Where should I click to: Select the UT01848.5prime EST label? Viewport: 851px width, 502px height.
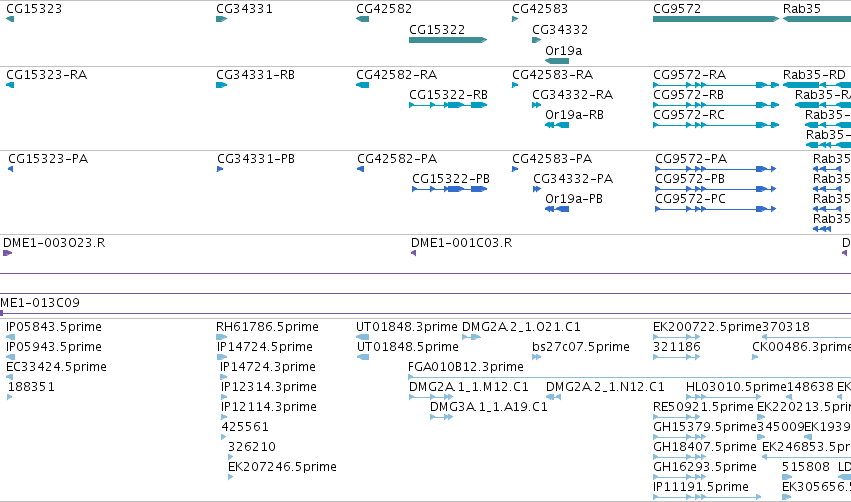click(x=408, y=347)
